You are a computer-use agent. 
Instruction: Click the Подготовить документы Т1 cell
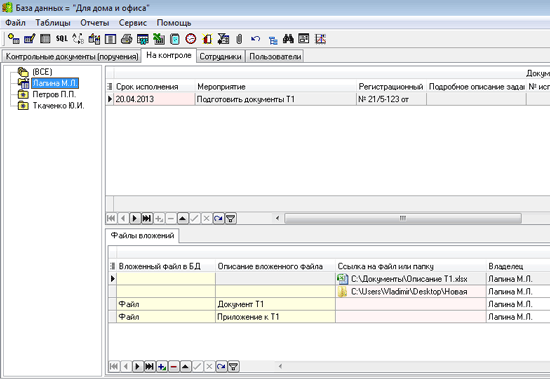pos(276,99)
